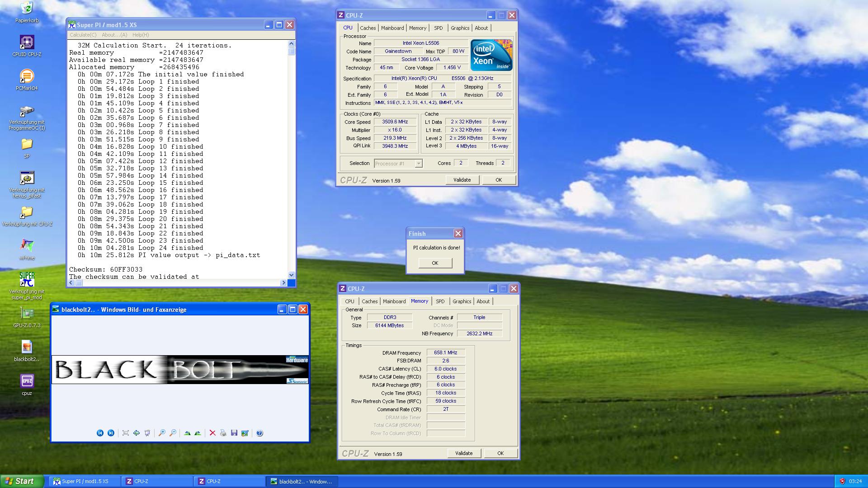Open Graphics tab in top CPU-Z window
Image resolution: width=868 pixels, height=488 pixels.
[460, 28]
